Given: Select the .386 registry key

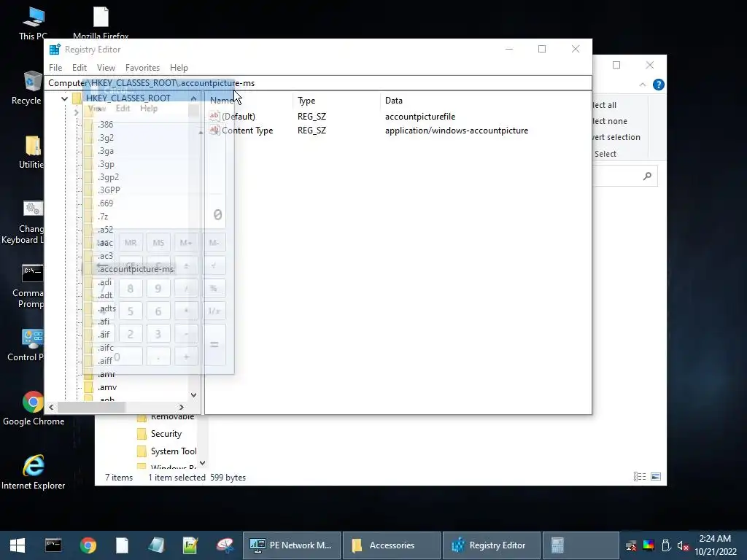Looking at the screenshot, I should pos(105,124).
